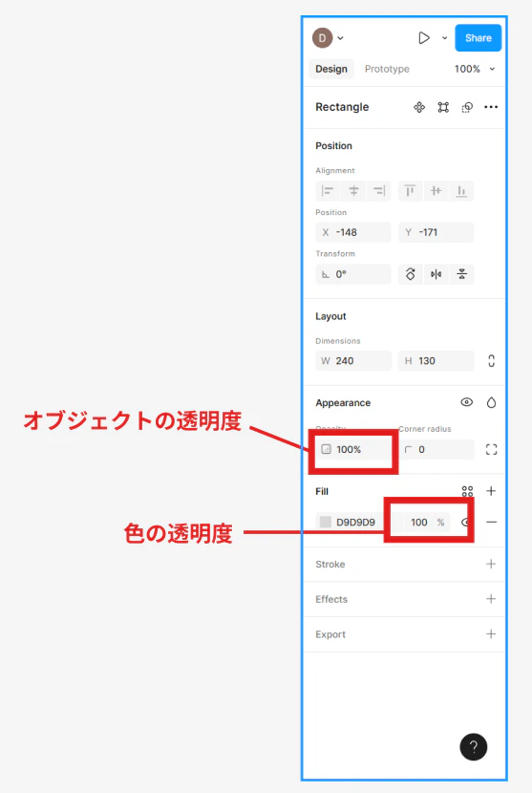Viewport: 532px width, 793px height.
Task: Open the 100% zoom dropdown
Action: (475, 69)
